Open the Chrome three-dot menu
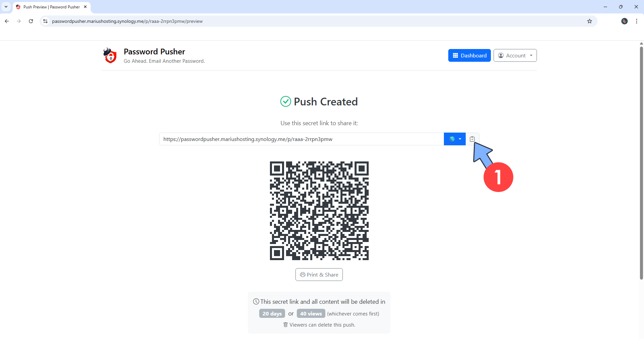This screenshot has height=339, width=644. [636, 21]
